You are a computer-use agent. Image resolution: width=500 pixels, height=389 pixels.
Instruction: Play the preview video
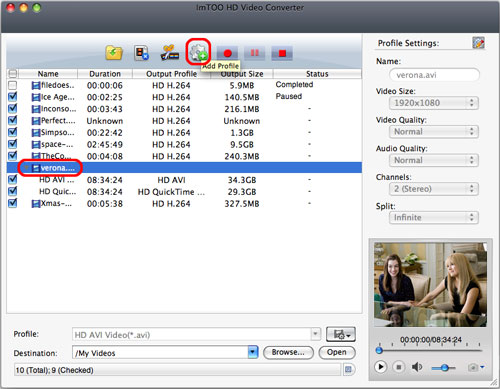380,367
